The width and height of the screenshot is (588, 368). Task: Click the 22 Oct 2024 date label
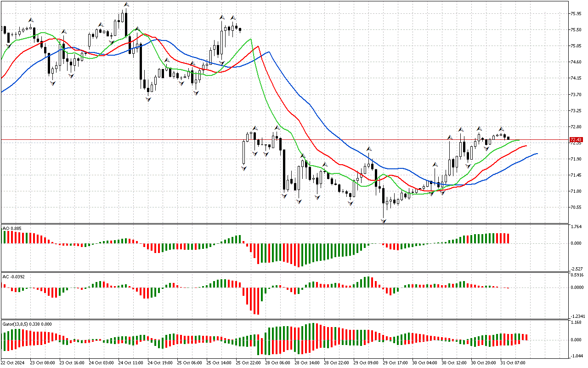pyautogui.click(x=13, y=363)
